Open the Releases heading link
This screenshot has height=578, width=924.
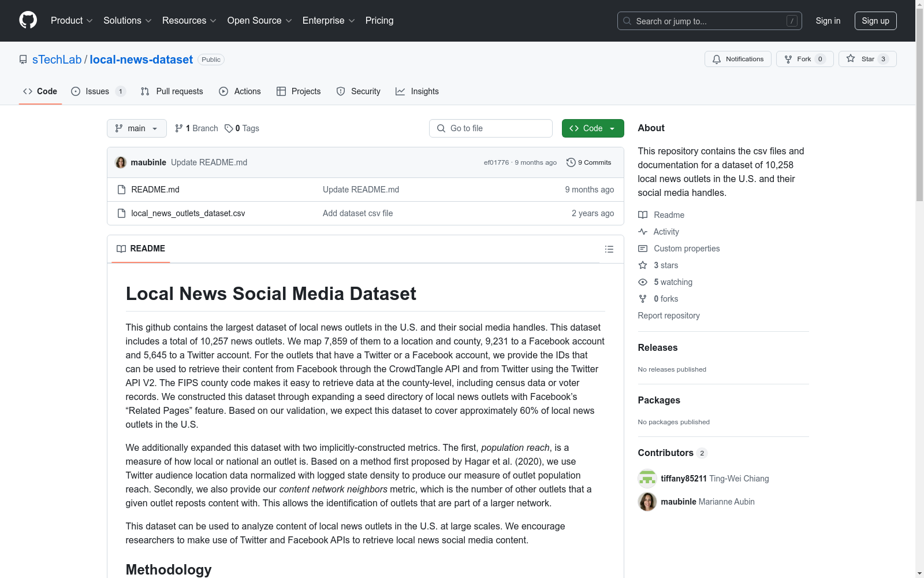pos(658,347)
